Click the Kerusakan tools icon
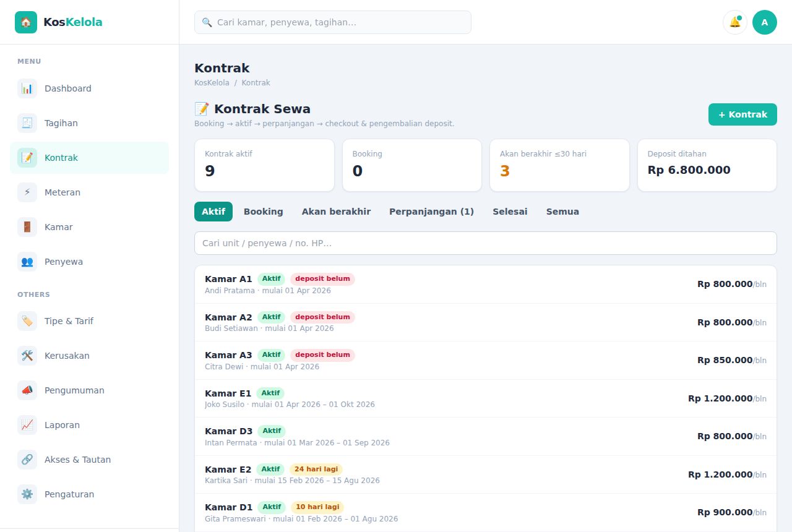Image resolution: width=792 pixels, height=532 pixels. (x=27, y=356)
